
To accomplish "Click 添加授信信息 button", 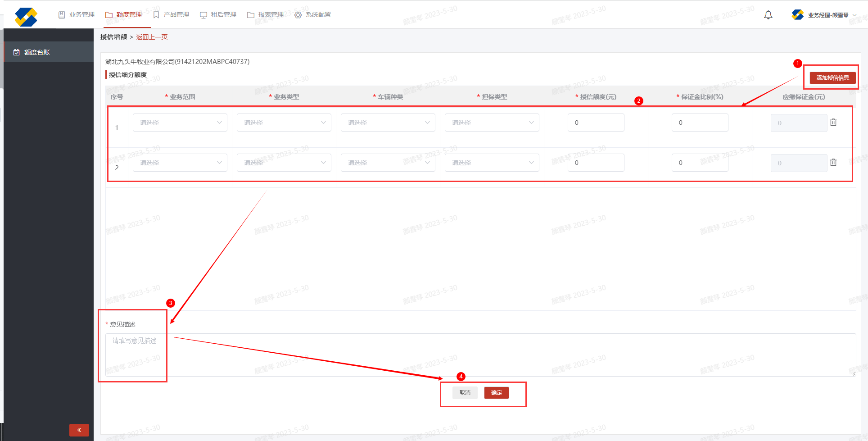I will click(832, 78).
